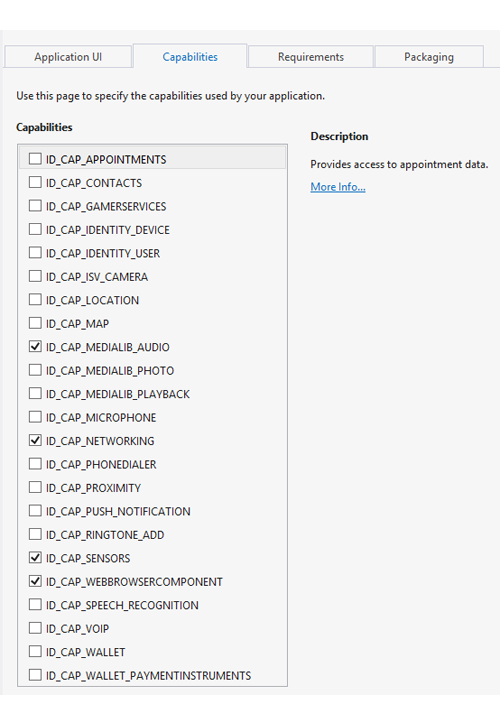Disable the ID_CAP_NETWORKING checkbox
The height and width of the screenshot is (725, 500).
tap(35, 440)
